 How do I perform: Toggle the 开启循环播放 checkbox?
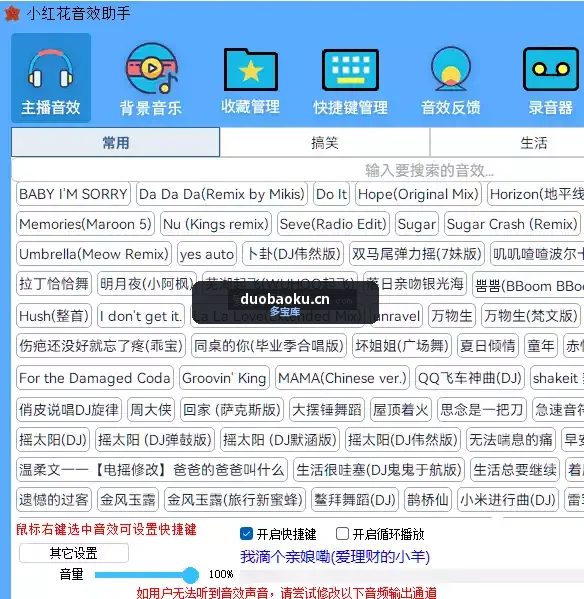coord(342,534)
